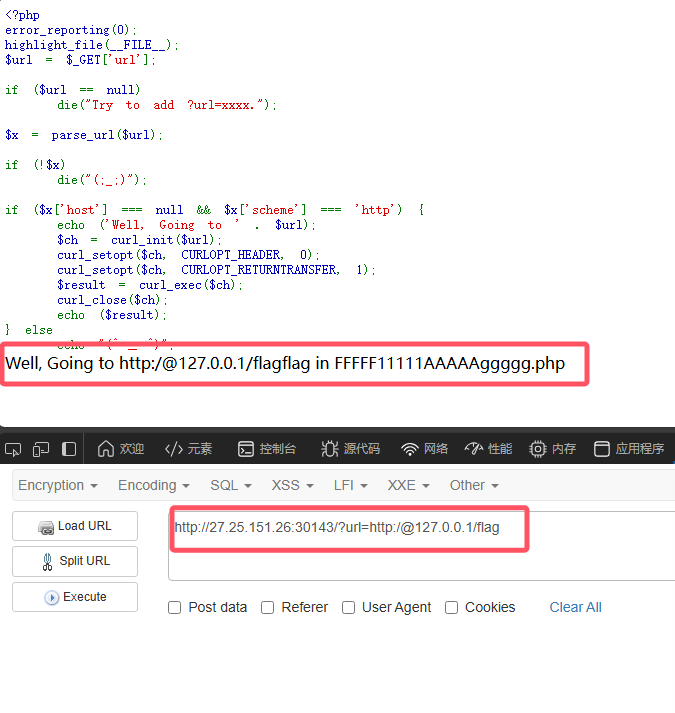This screenshot has height=713, width=675.
Task: Open the 欢迎 welcome tab
Action: [121, 449]
